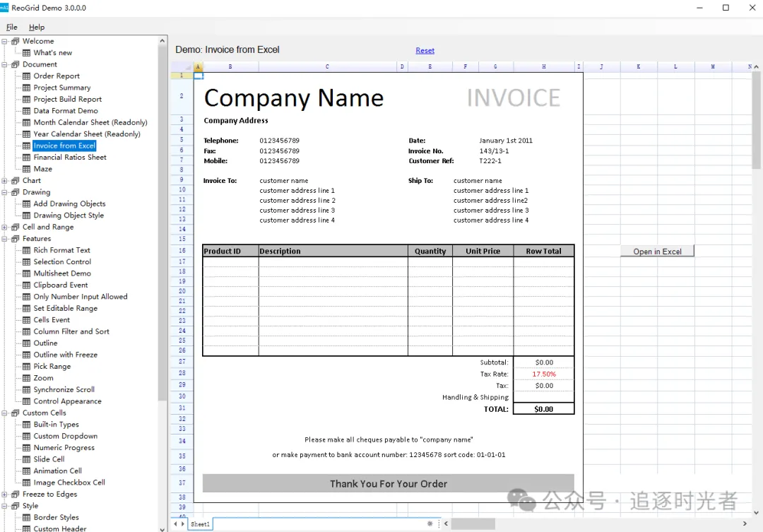The height and width of the screenshot is (532, 763).
Task: Click the add new sheet star icon
Action: point(430,524)
